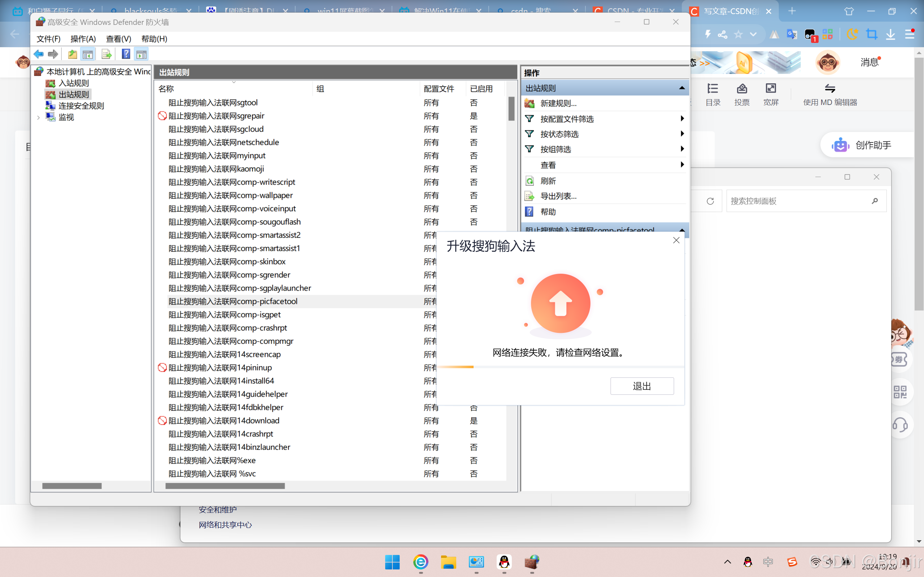
Task: Click the blue help question mark toolbar icon
Action: point(126,54)
